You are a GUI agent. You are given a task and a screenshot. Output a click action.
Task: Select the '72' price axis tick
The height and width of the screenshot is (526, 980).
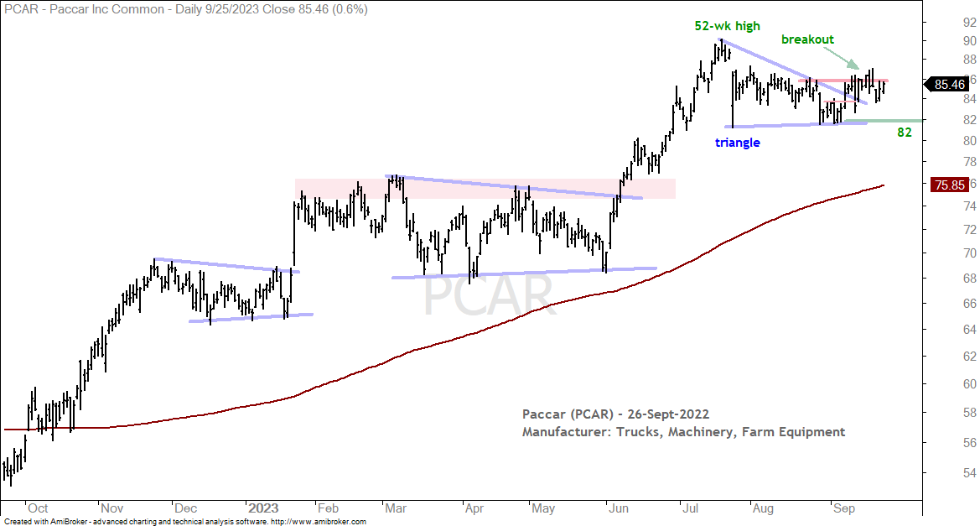pyautogui.click(x=970, y=230)
